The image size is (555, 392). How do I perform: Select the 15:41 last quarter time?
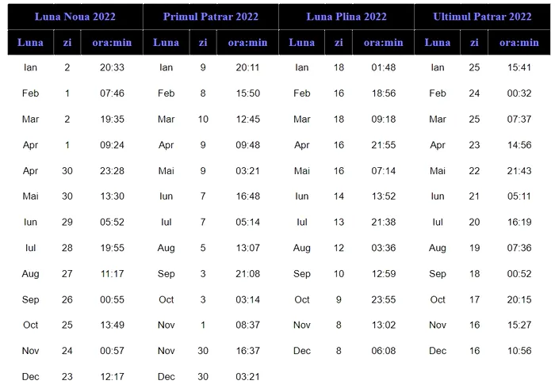519,68
